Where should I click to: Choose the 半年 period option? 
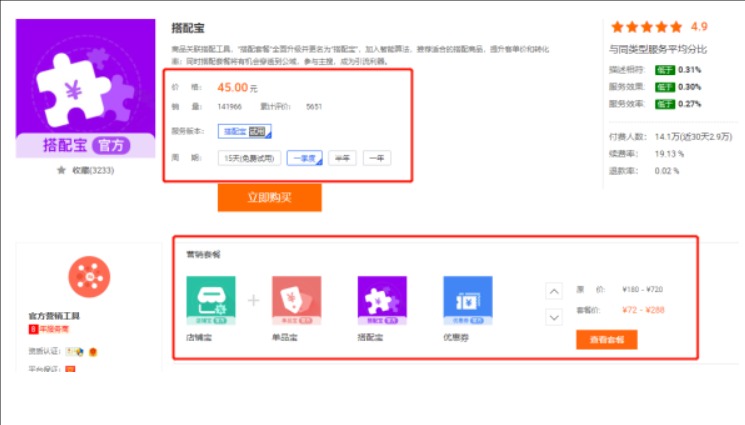coord(342,158)
